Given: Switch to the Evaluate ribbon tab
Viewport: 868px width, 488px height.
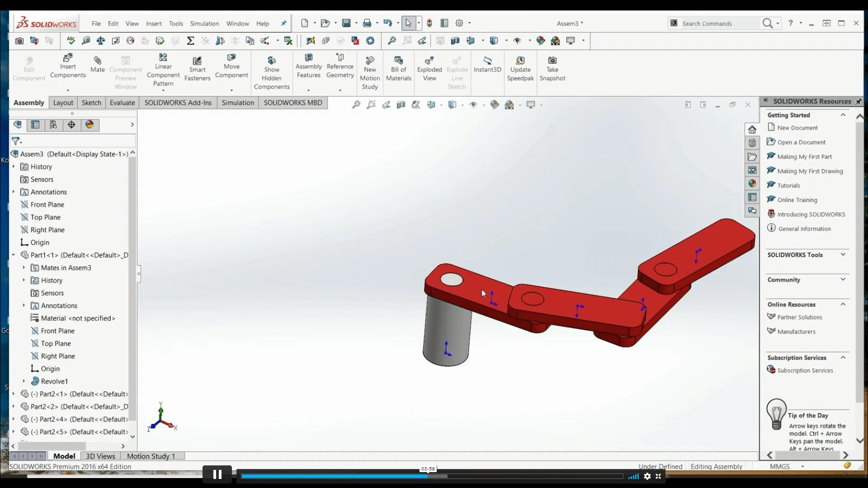Looking at the screenshot, I should coord(122,103).
